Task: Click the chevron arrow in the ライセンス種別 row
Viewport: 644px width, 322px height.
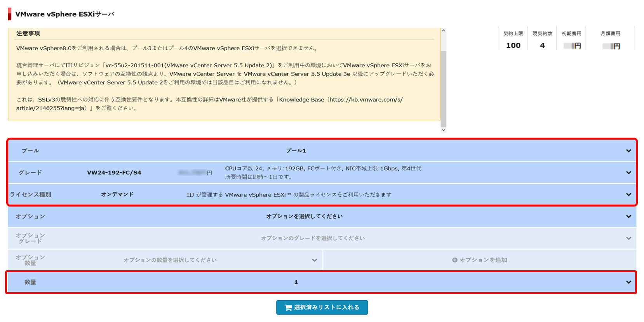Action: tap(628, 194)
